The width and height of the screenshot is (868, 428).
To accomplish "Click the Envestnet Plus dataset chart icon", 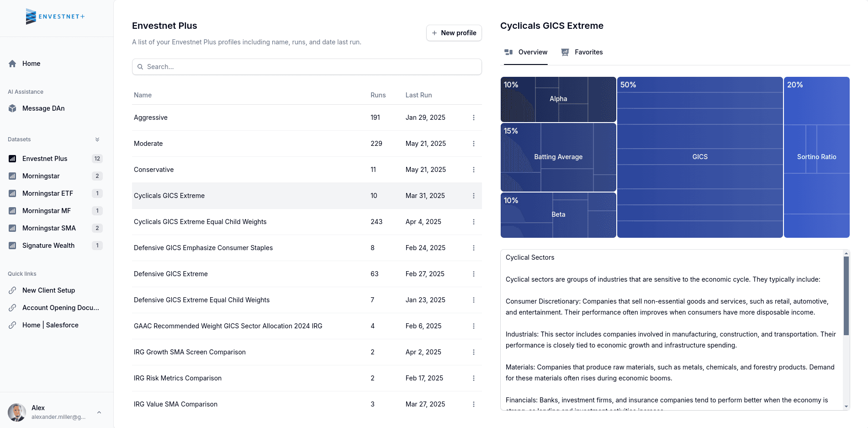I will click(x=12, y=159).
